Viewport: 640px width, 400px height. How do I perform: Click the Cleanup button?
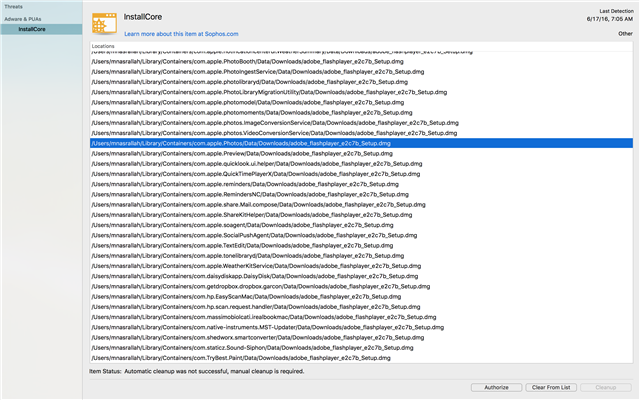pos(606,387)
